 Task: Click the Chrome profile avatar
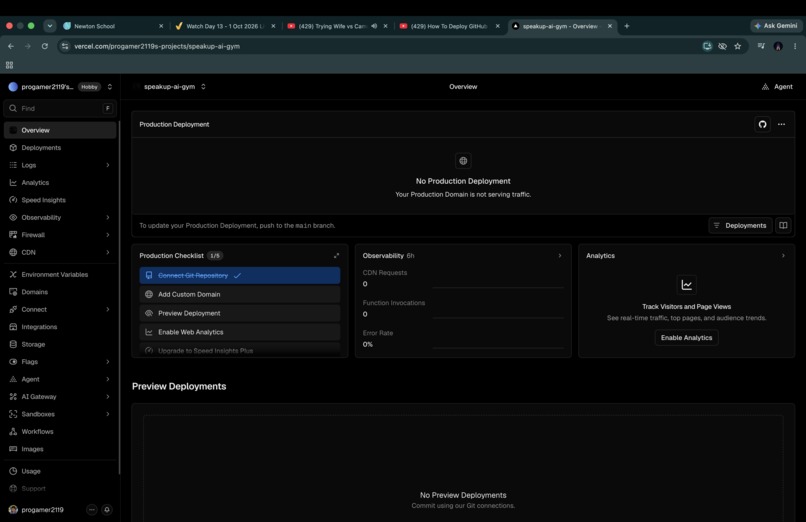[x=778, y=46]
